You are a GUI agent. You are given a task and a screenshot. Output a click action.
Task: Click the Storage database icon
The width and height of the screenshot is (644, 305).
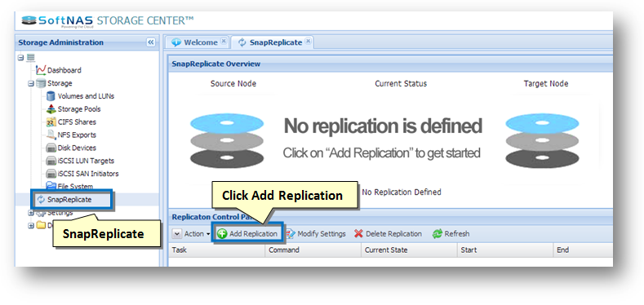pyautogui.click(x=41, y=83)
